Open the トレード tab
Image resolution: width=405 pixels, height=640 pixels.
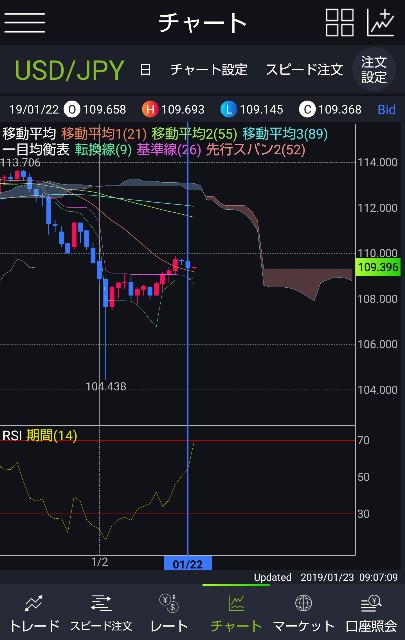[34, 613]
